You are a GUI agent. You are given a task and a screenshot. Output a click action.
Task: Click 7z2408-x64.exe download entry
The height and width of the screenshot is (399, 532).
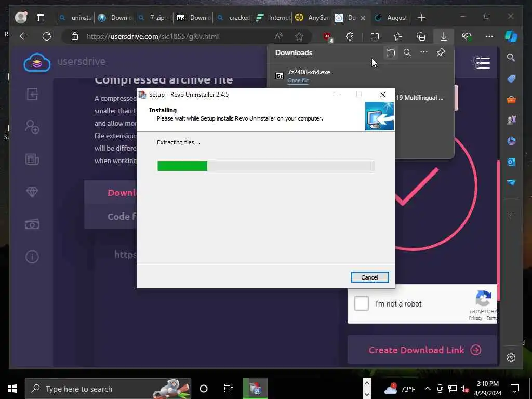[x=360, y=76]
